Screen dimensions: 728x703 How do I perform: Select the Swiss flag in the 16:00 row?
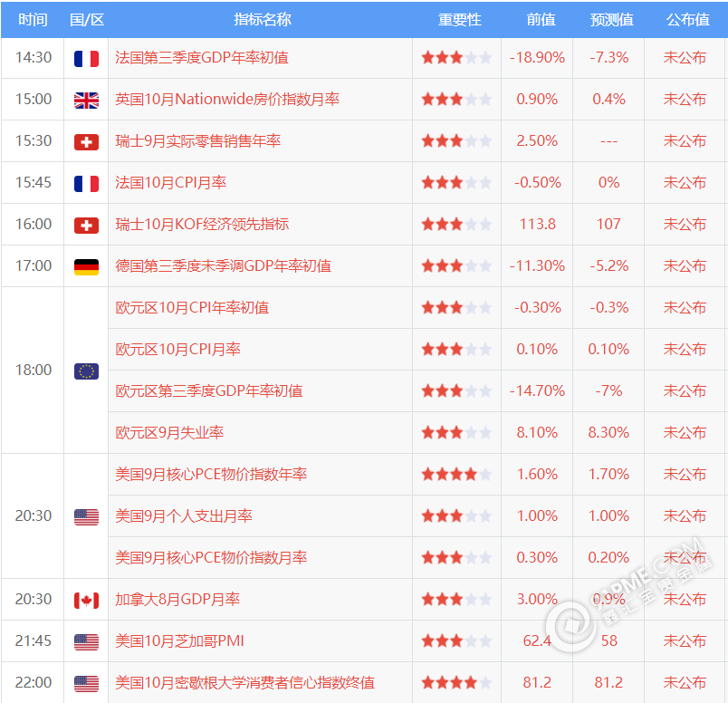86,225
